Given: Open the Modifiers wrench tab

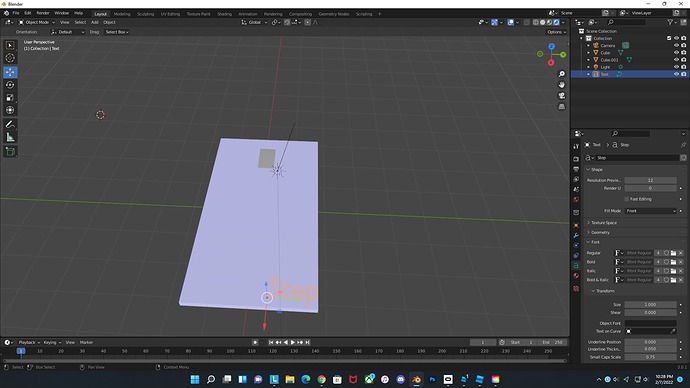Looking at the screenshot, I should click(x=576, y=235).
